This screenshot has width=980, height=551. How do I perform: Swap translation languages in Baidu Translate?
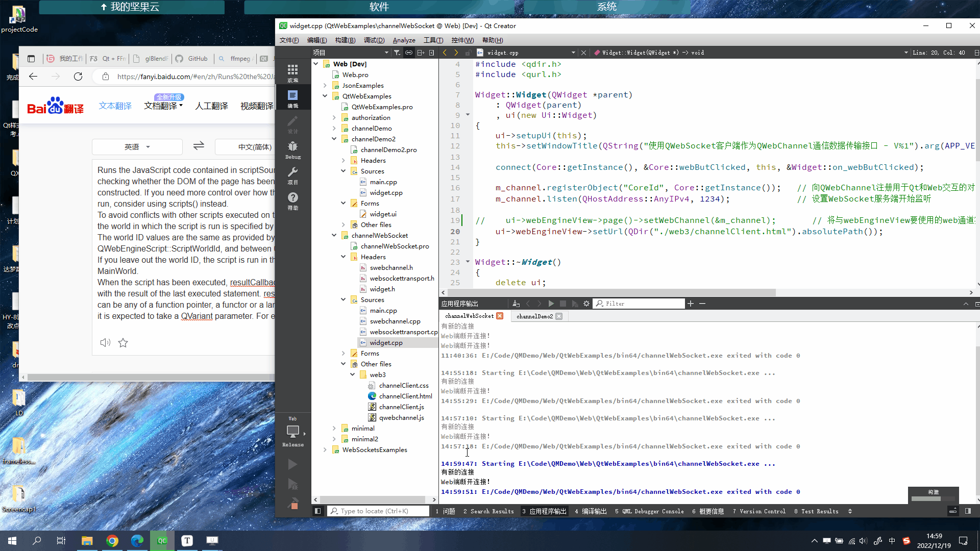point(199,146)
